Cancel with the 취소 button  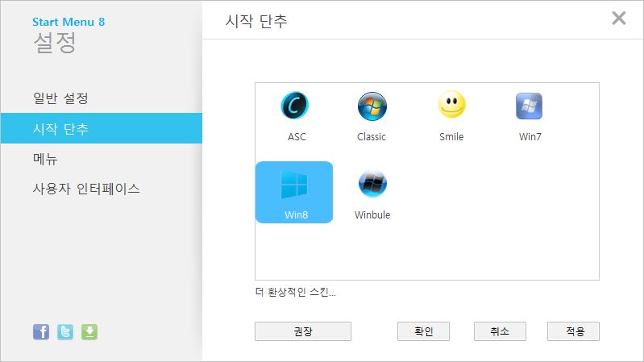[x=500, y=331]
